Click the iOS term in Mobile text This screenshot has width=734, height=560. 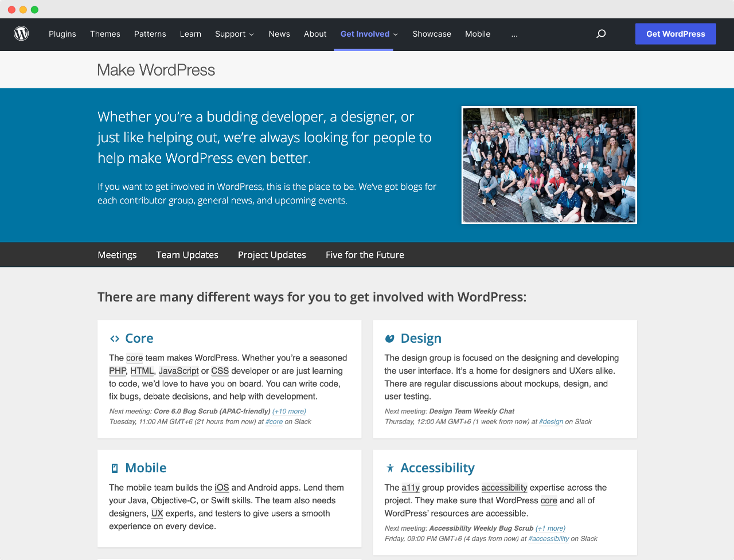point(222,488)
